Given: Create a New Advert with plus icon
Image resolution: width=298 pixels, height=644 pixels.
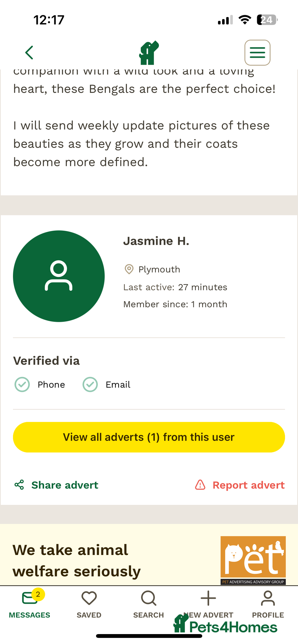Looking at the screenshot, I should pos(208,604).
